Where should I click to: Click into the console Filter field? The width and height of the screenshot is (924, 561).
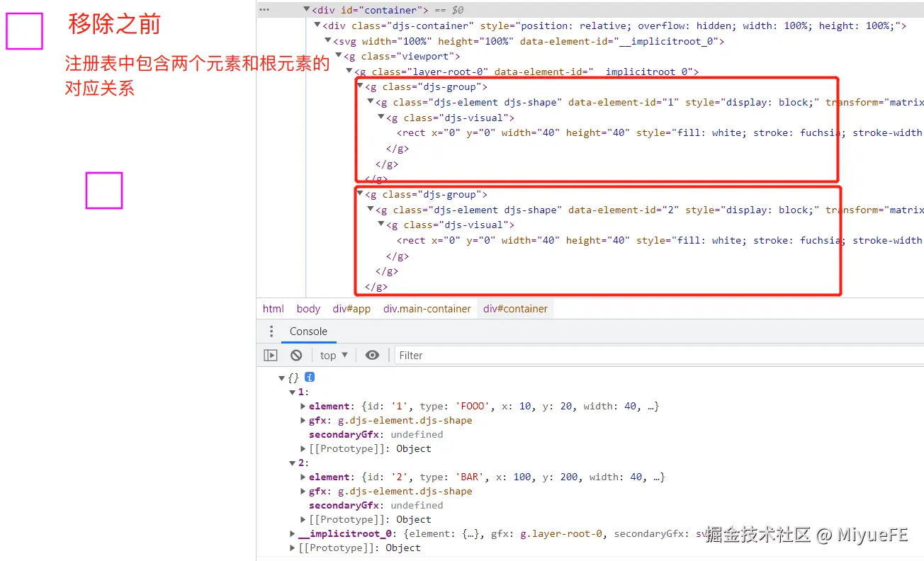659,356
